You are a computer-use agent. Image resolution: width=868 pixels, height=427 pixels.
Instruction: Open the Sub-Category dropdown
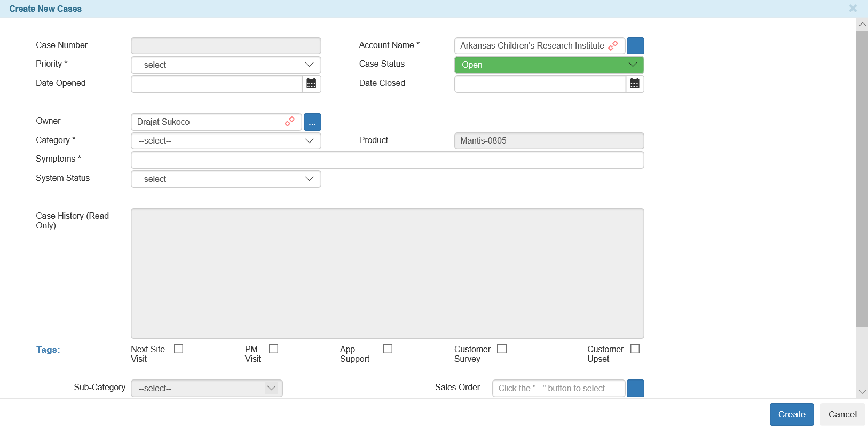pyautogui.click(x=207, y=389)
